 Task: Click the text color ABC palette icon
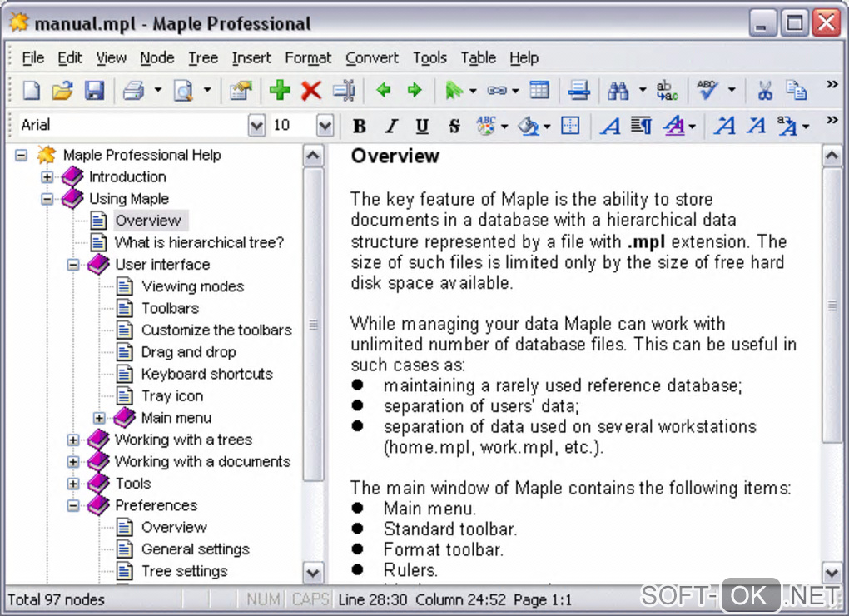(x=486, y=126)
